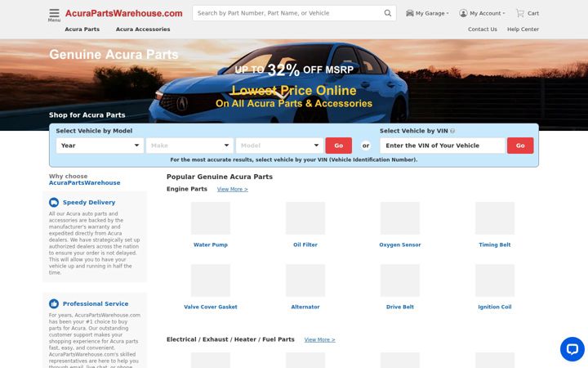The height and width of the screenshot is (368, 588).
Task: Click the Professional Service heading
Action: tap(96, 303)
